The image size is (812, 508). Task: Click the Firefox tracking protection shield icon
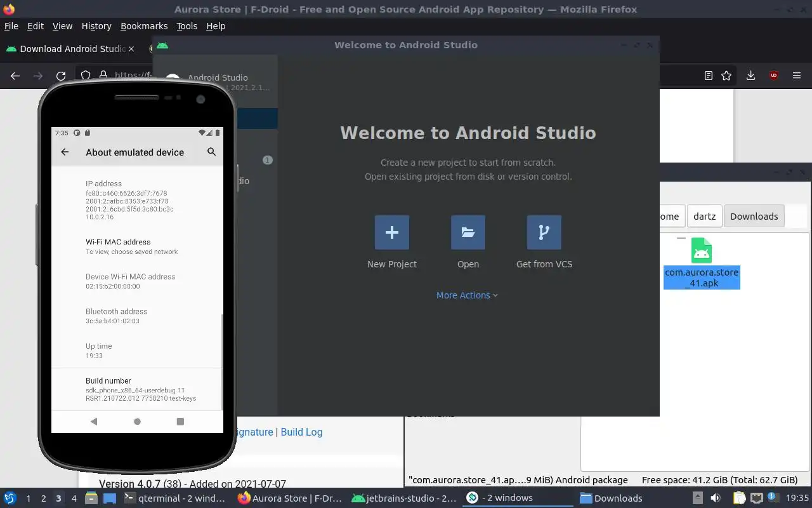[86, 76]
